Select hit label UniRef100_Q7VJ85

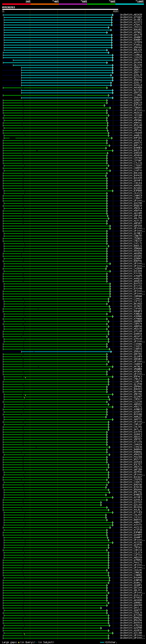point(131,331)
